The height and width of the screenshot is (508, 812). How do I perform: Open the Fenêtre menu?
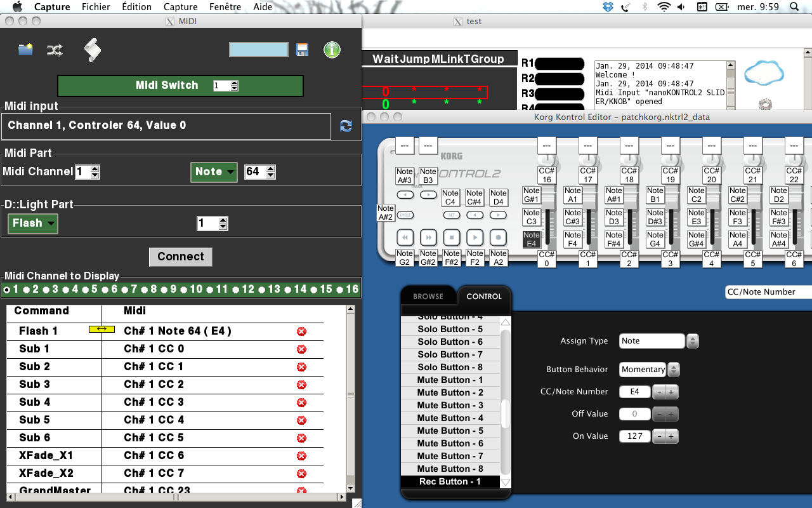click(x=225, y=7)
